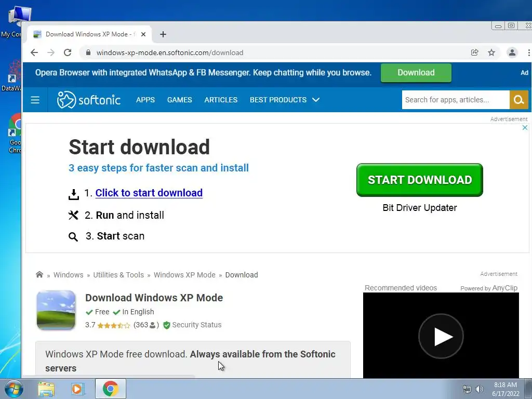The height and width of the screenshot is (399, 532).
Task: Launch Windows Media Player from taskbar
Action: coord(78,389)
